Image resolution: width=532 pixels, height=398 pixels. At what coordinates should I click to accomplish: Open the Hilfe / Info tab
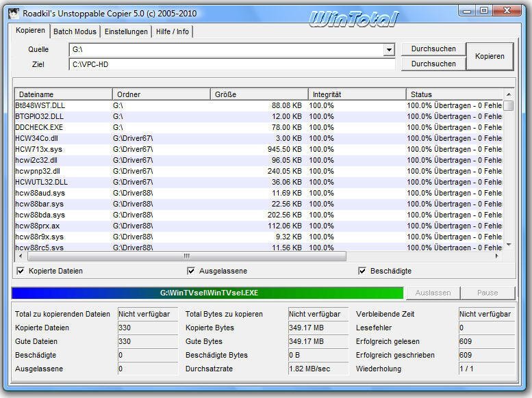coord(173,31)
